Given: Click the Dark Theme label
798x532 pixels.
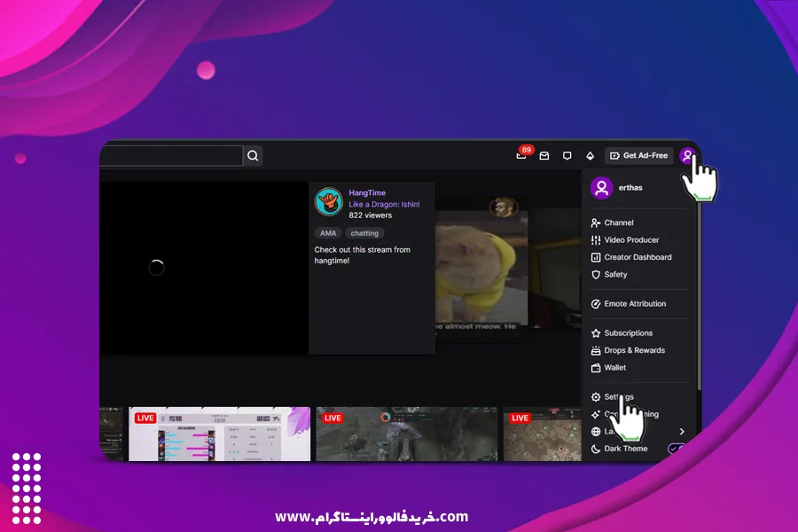Looking at the screenshot, I should click(x=626, y=449).
